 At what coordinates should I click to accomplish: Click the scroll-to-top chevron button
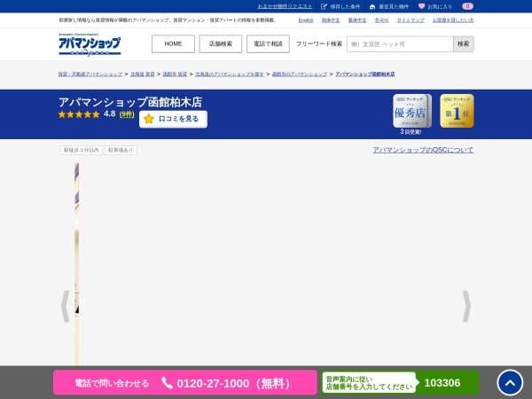[510, 383]
